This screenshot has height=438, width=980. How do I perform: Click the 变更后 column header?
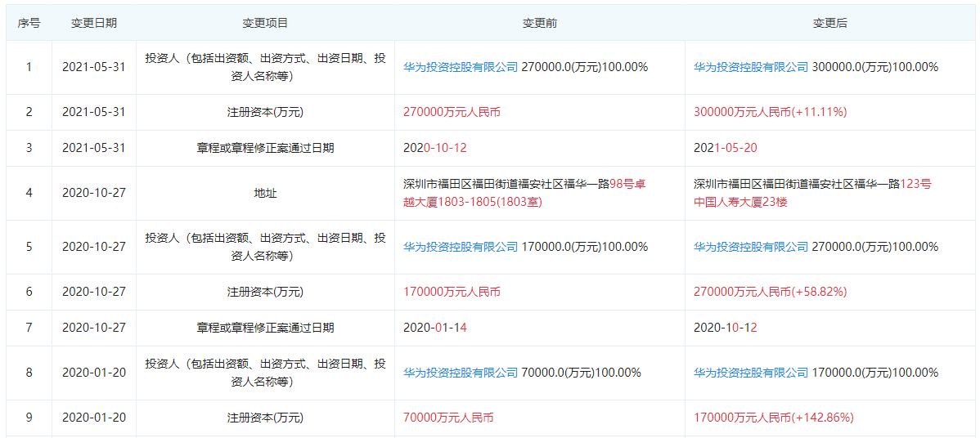point(830,23)
